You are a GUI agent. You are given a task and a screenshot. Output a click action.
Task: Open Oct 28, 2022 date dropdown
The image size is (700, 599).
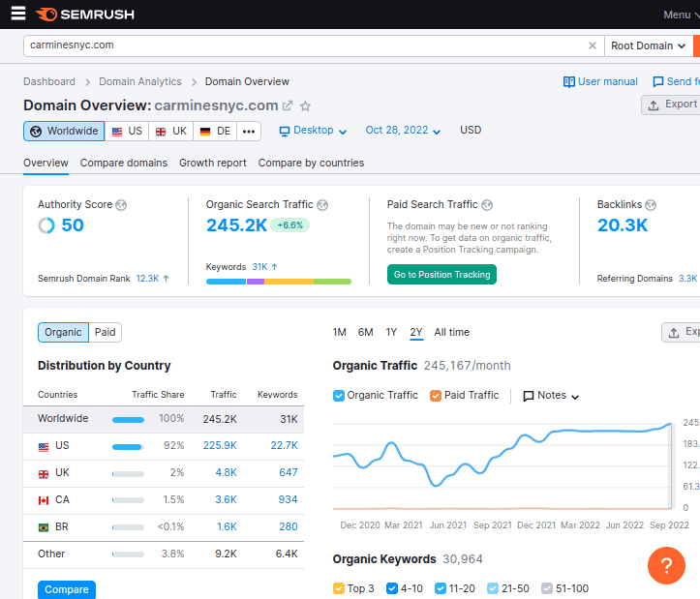click(x=403, y=131)
